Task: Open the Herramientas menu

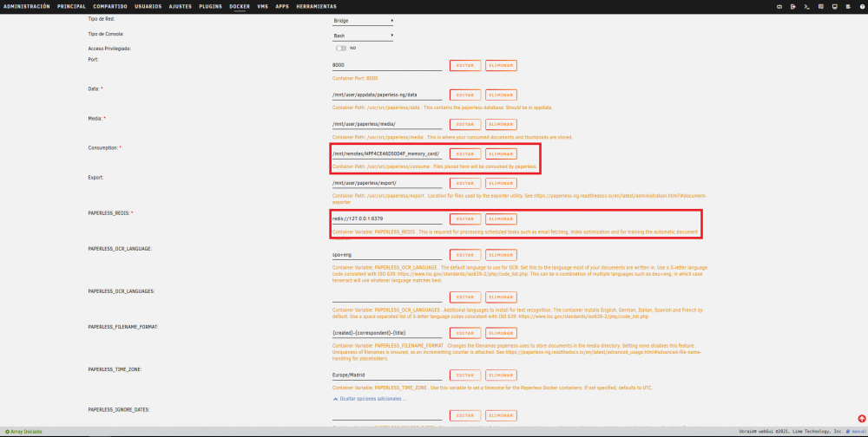Action: [316, 7]
